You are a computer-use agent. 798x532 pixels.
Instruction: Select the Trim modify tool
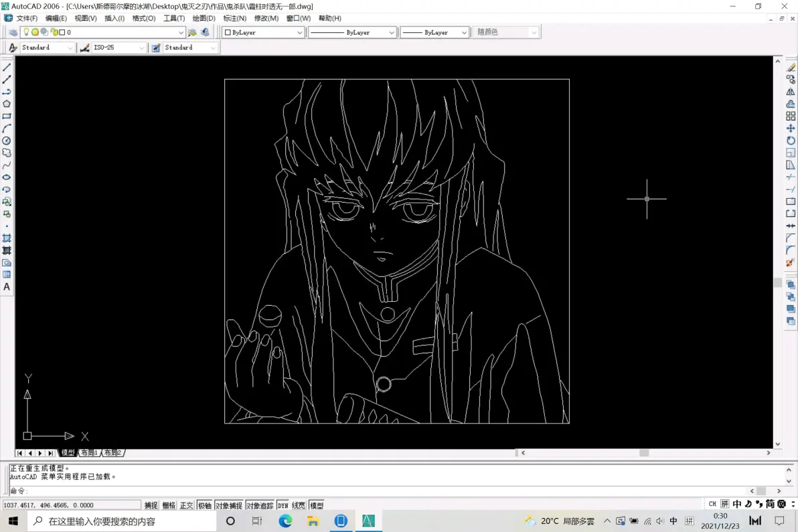pyautogui.click(x=791, y=177)
